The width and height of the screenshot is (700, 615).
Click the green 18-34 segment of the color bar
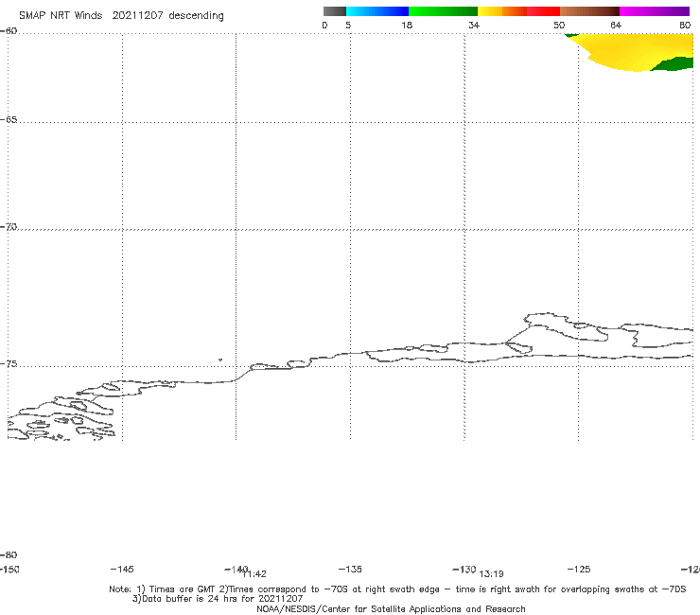click(x=443, y=11)
